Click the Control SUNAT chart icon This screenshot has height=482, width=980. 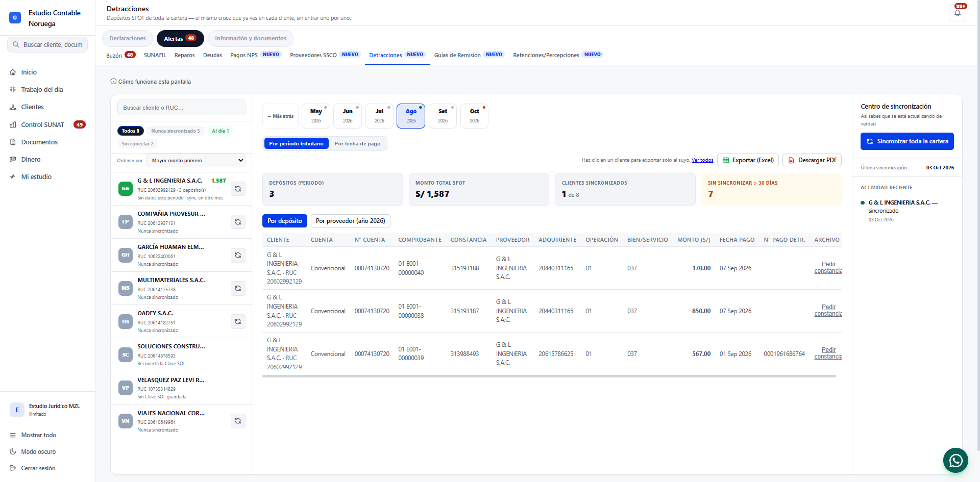tap(13, 124)
